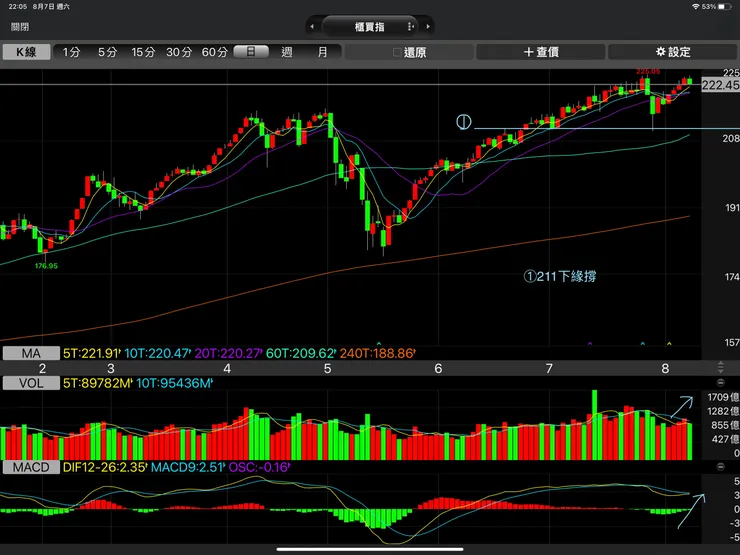740x555 pixels.
Task: Tap the 10T:220.47 moving average value
Action: pyautogui.click(x=157, y=353)
